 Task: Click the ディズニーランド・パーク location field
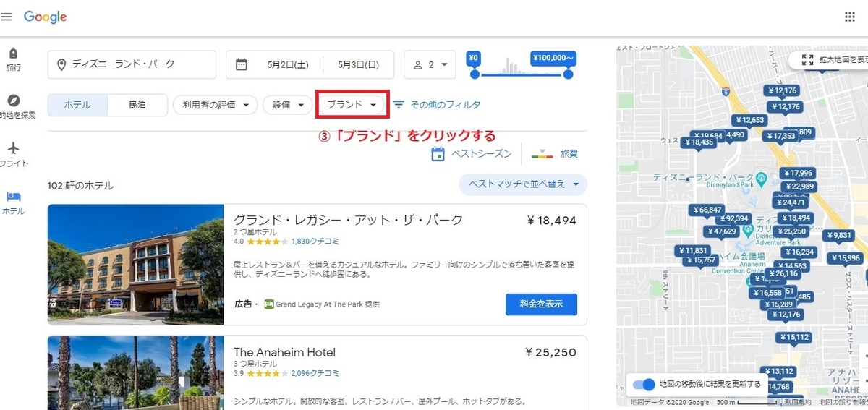click(x=132, y=64)
